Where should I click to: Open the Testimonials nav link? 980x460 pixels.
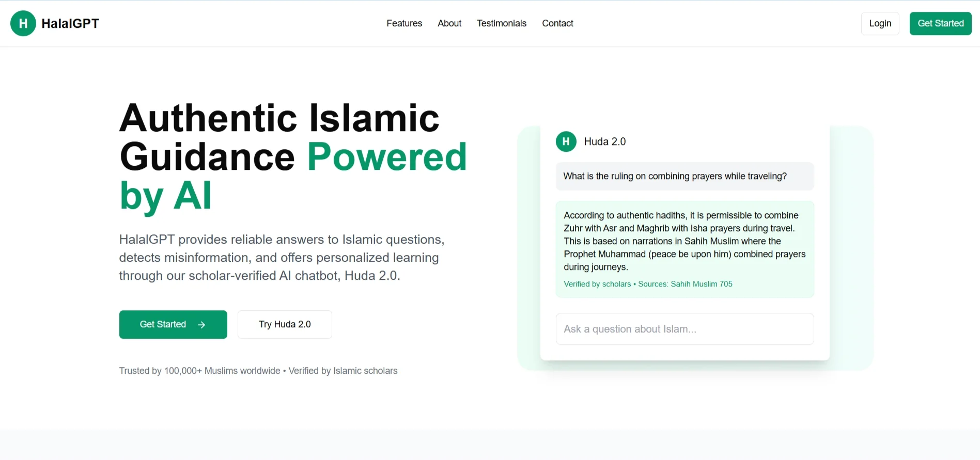tap(501, 23)
